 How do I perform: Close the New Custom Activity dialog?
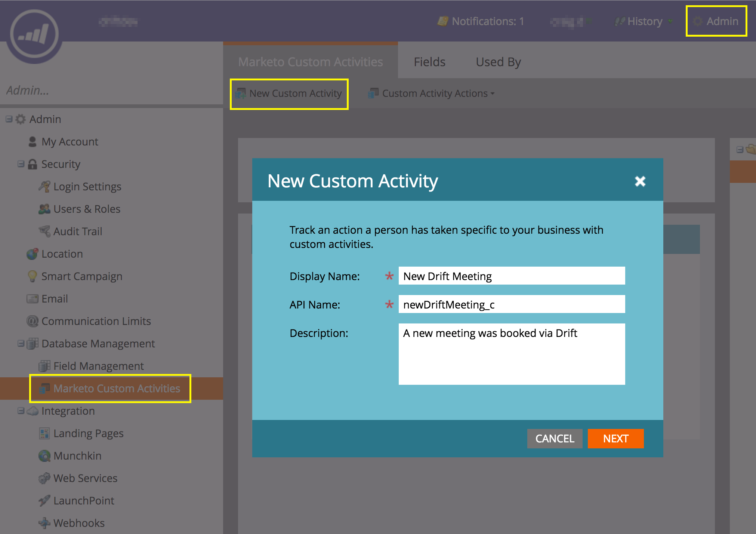pyautogui.click(x=640, y=181)
